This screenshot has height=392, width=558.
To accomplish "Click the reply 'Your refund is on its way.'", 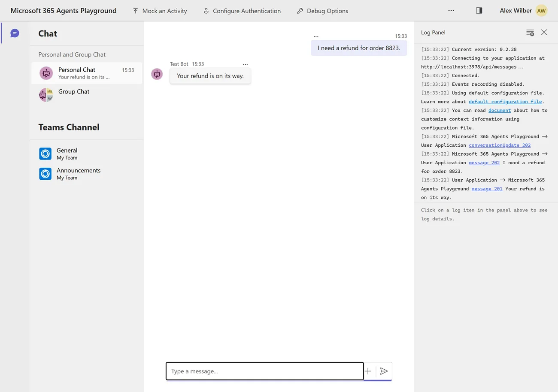I will 210,76.
